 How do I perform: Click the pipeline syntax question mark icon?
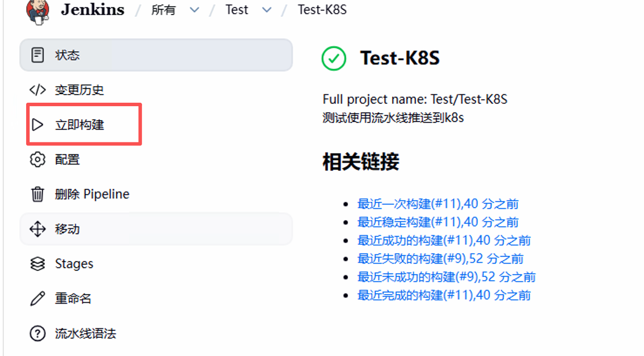[37, 333]
